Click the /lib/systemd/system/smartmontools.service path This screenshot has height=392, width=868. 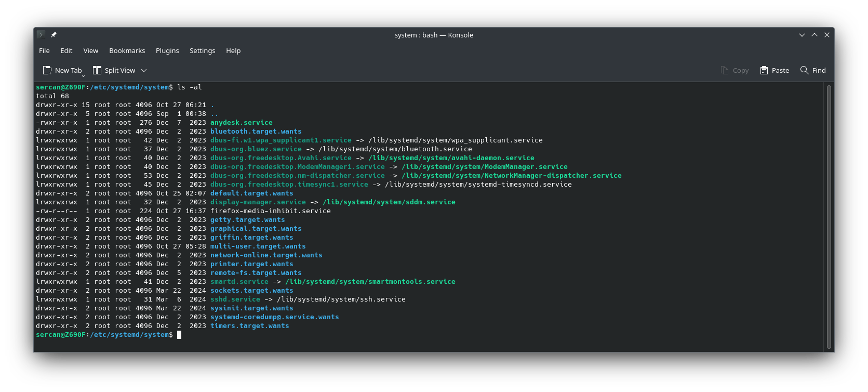370,282
